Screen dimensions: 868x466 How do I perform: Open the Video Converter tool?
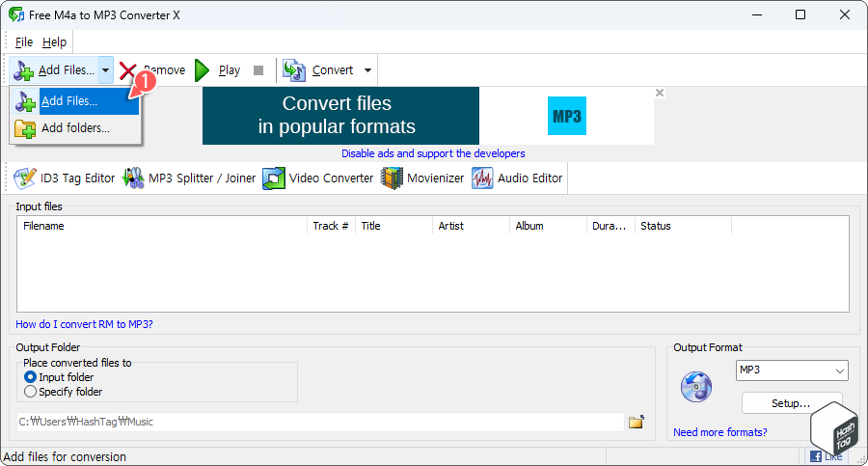pos(317,178)
